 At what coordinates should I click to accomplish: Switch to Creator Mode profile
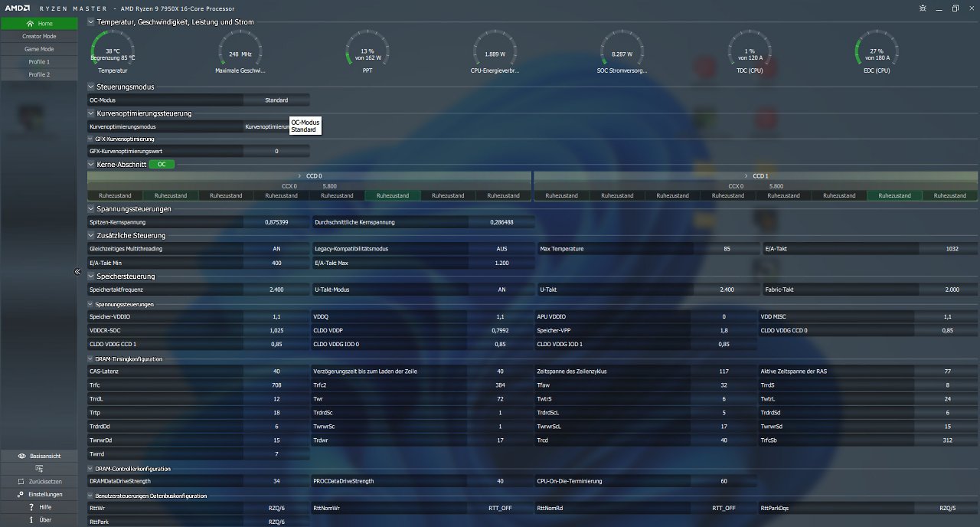click(x=39, y=36)
